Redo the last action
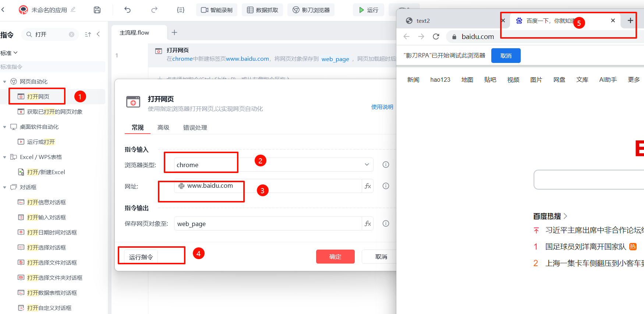The width and height of the screenshot is (644, 314). coord(154,10)
